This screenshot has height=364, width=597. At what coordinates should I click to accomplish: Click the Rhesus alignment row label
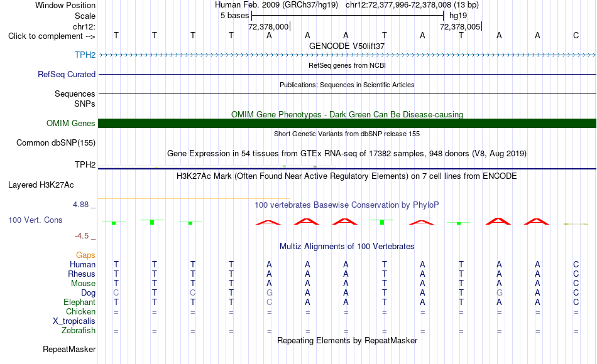pos(82,274)
